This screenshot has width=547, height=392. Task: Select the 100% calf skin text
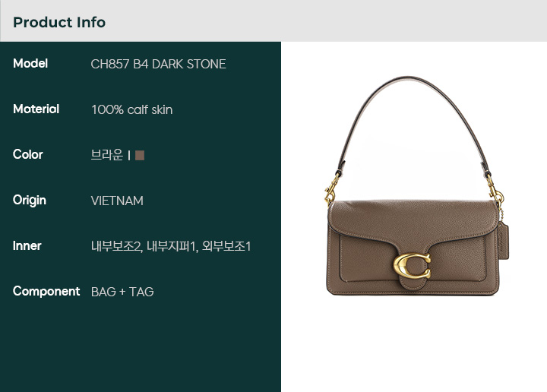[132, 110]
